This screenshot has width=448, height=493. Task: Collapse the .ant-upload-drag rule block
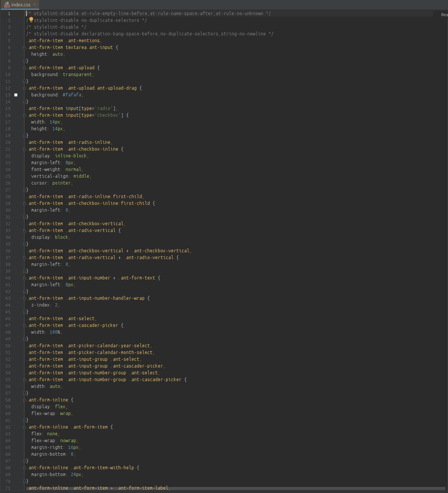point(24,88)
